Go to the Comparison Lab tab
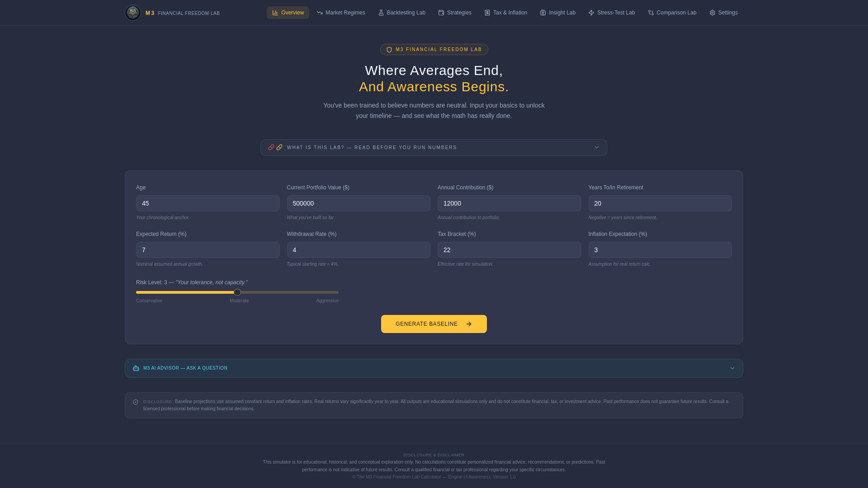868x488 pixels. click(x=672, y=13)
